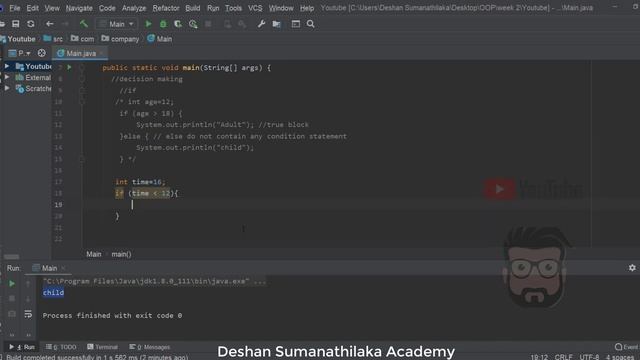Viewport: 640px width, 360px height.
Task: Click the Stop square icon in Run panel
Action: click(12, 299)
